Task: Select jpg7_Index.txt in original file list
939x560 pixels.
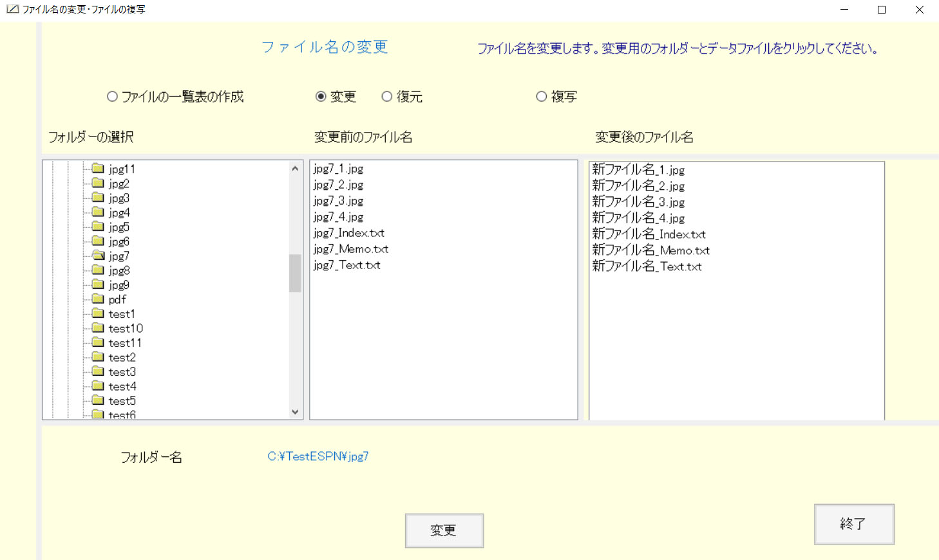Action: pyautogui.click(x=348, y=233)
